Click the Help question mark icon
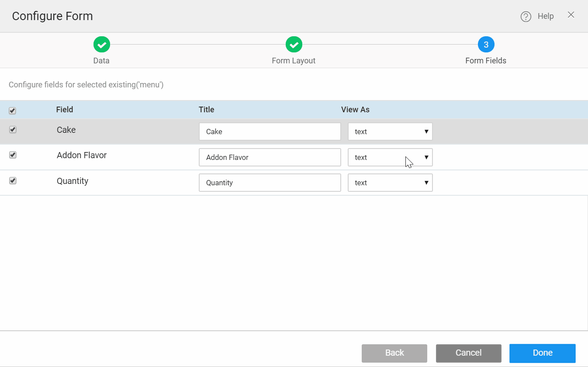588x367 pixels. tap(526, 17)
